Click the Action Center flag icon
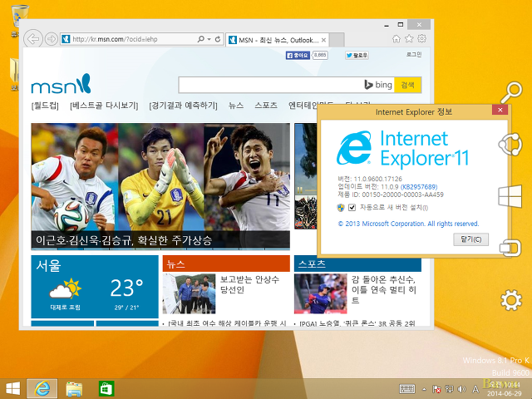 point(436,389)
